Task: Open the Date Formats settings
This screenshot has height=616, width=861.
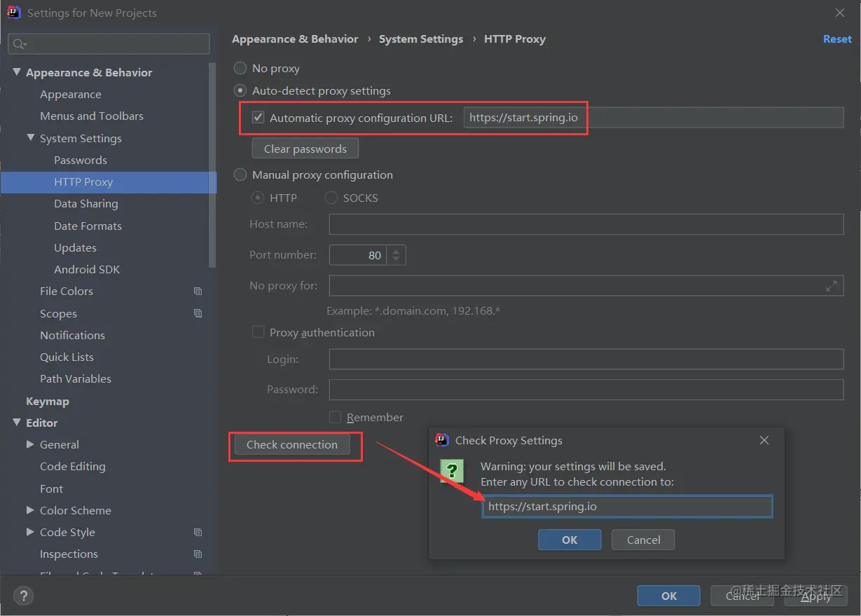Action: [88, 226]
